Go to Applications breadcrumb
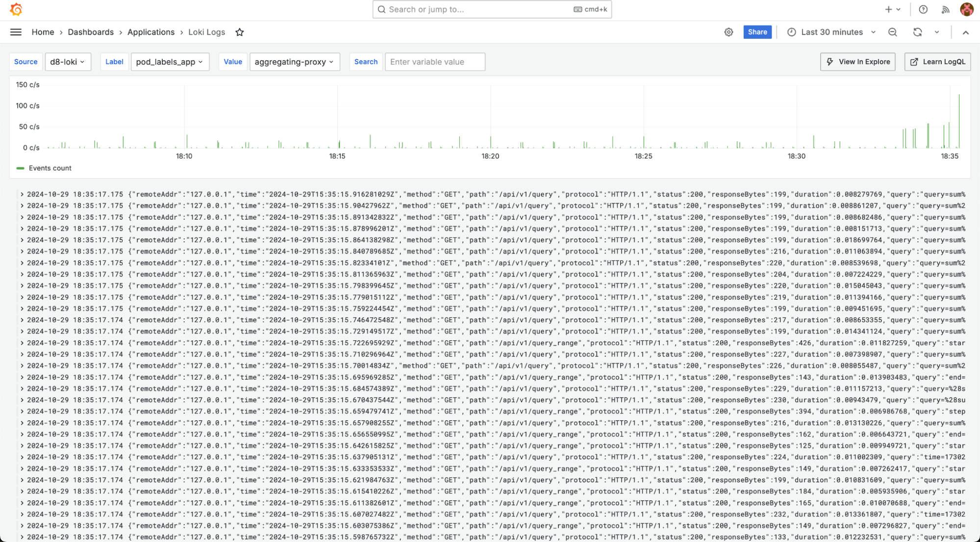 point(151,32)
